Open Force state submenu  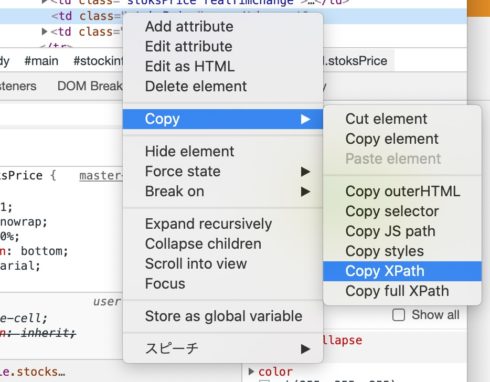pos(223,172)
